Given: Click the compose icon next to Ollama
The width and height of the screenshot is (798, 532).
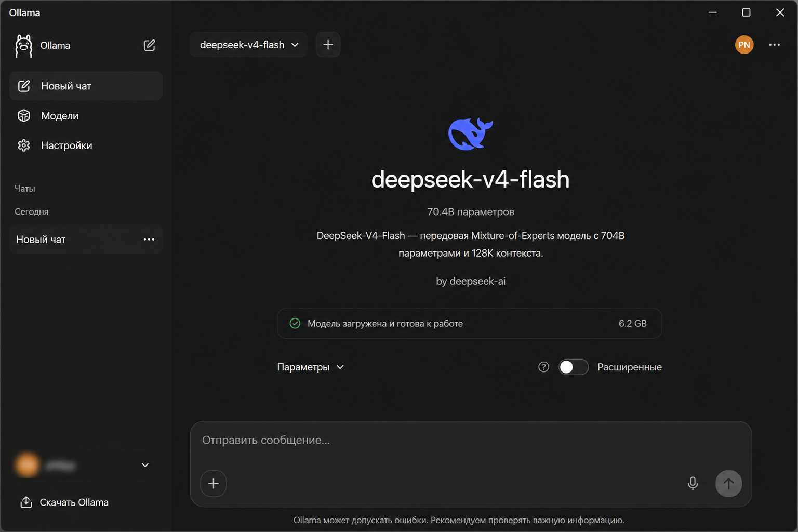Looking at the screenshot, I should click(149, 45).
